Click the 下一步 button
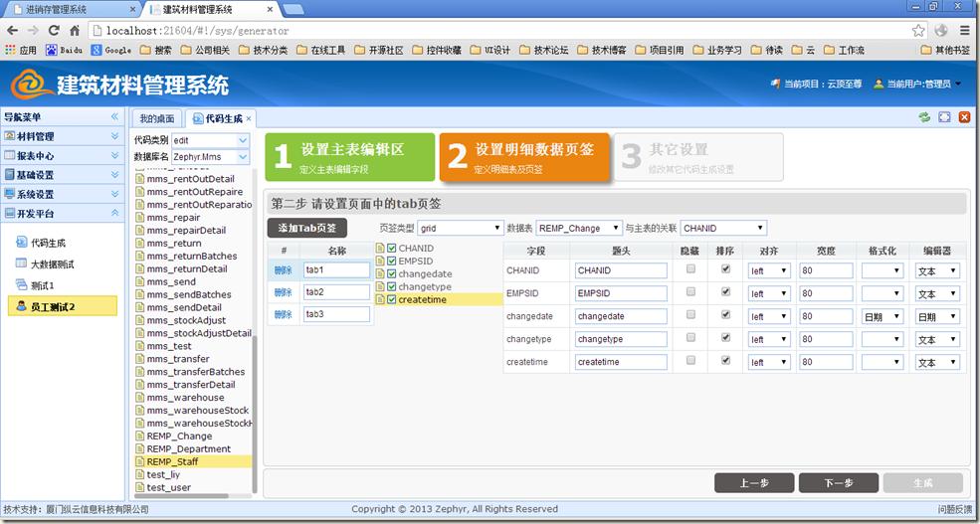The image size is (980, 524). [839, 483]
